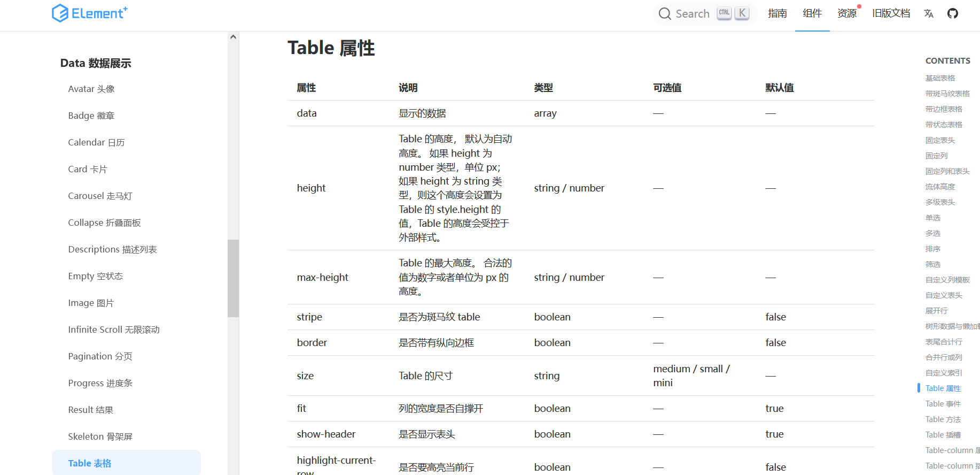This screenshot has height=475, width=980.
Task: Open the GitHub repository icon
Action: [x=953, y=13]
